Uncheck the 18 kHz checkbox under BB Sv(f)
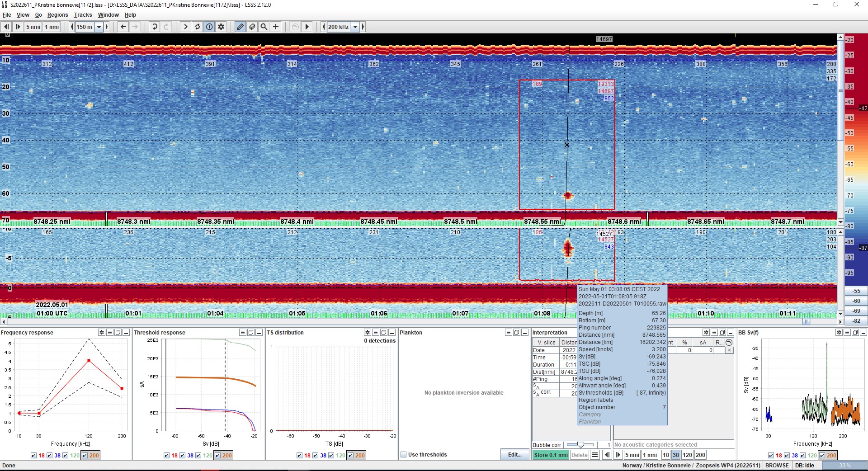The width and height of the screenshot is (868, 471). click(771, 456)
